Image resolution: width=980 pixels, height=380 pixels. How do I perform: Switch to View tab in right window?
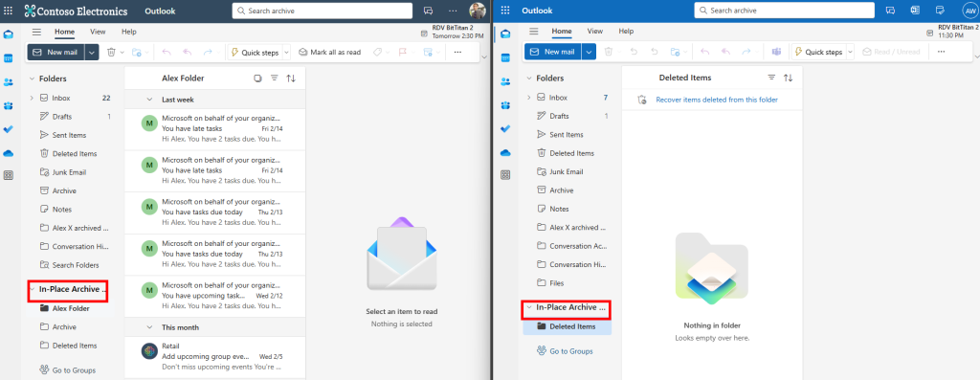tap(595, 32)
